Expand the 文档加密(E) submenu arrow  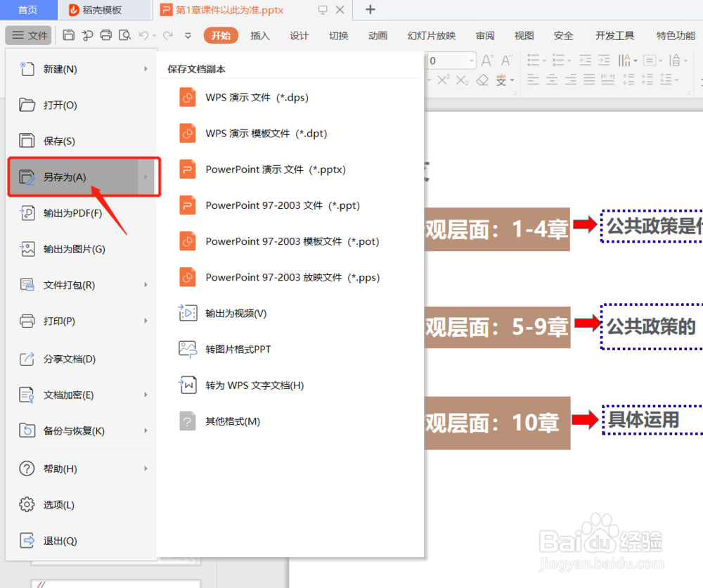pos(146,395)
